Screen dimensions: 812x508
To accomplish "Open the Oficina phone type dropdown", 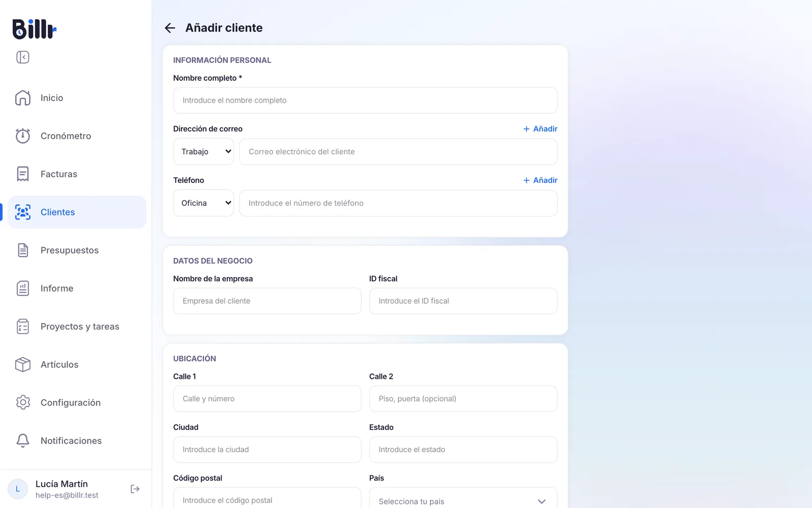I will pyautogui.click(x=204, y=203).
